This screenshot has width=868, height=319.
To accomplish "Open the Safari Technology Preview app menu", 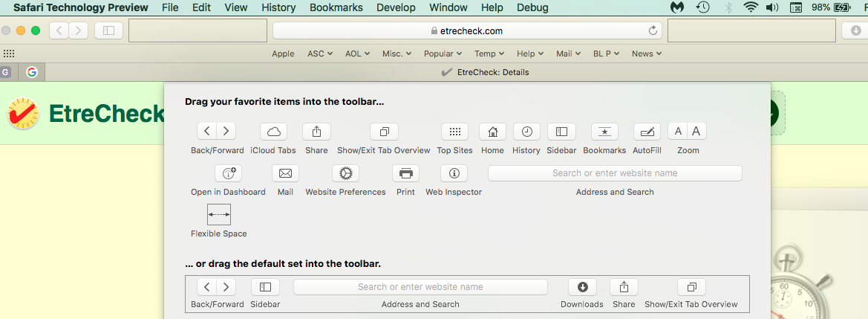I will click(x=81, y=7).
